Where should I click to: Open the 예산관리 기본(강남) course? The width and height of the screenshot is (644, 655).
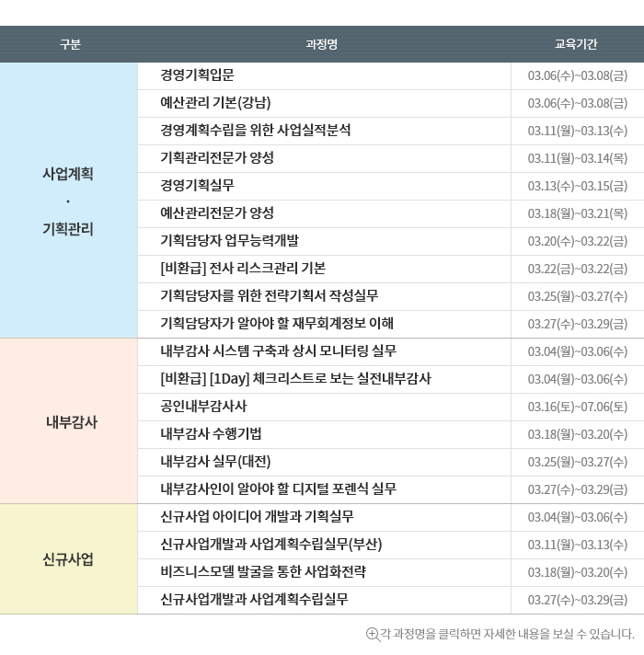(x=215, y=103)
